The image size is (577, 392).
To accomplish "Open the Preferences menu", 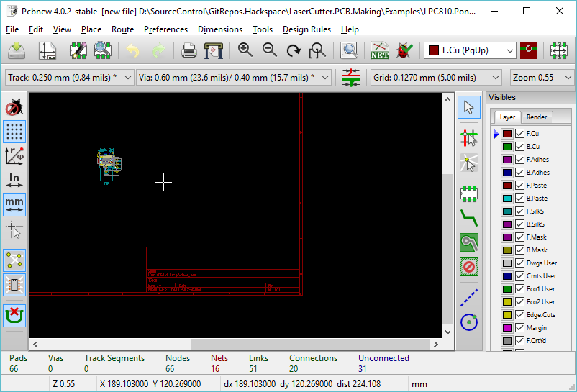I will pyautogui.click(x=165, y=29).
